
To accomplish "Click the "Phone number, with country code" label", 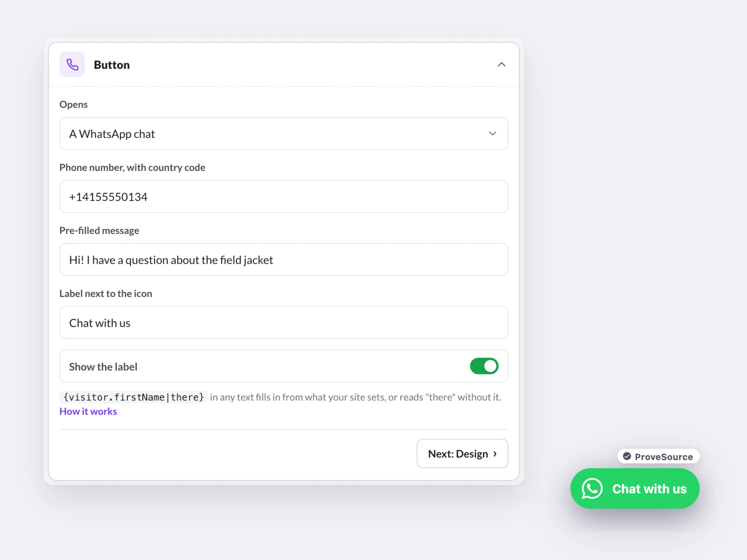I will (132, 167).
